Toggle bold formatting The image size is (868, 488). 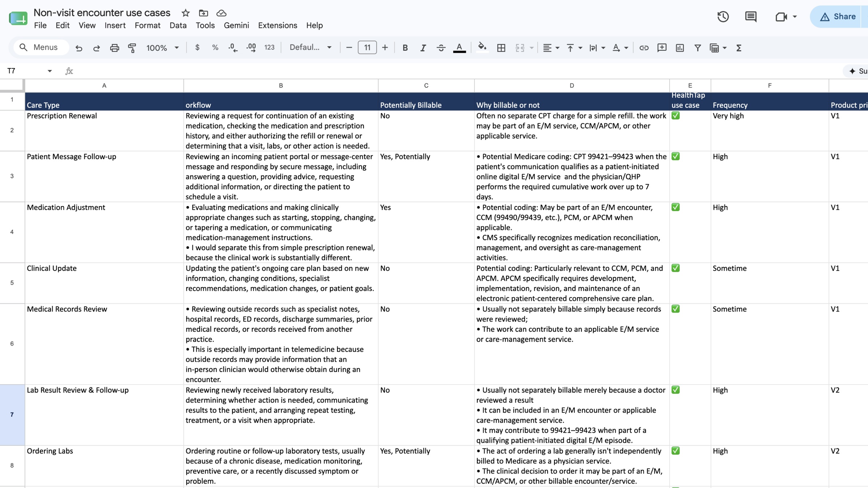pyautogui.click(x=405, y=47)
